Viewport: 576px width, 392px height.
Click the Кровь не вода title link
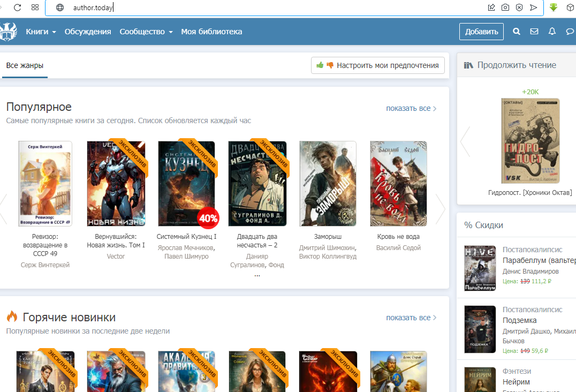pyautogui.click(x=398, y=237)
